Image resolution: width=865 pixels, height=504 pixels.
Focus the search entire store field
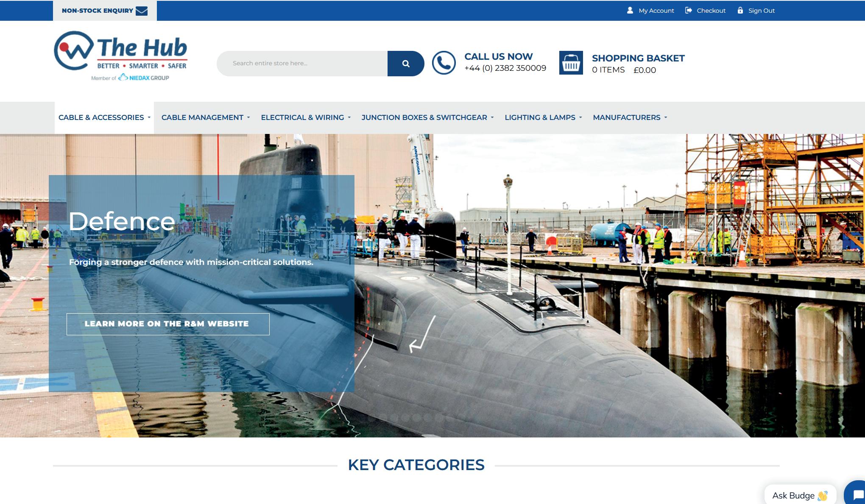(x=302, y=63)
